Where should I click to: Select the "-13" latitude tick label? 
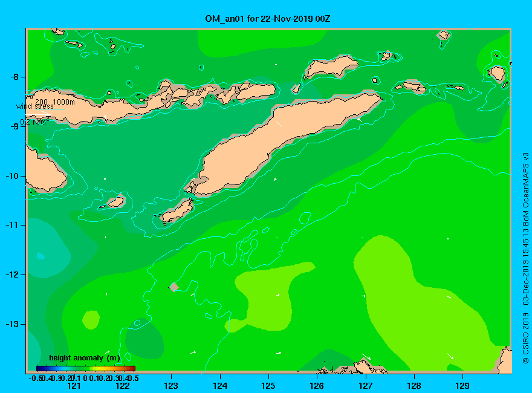(12, 324)
